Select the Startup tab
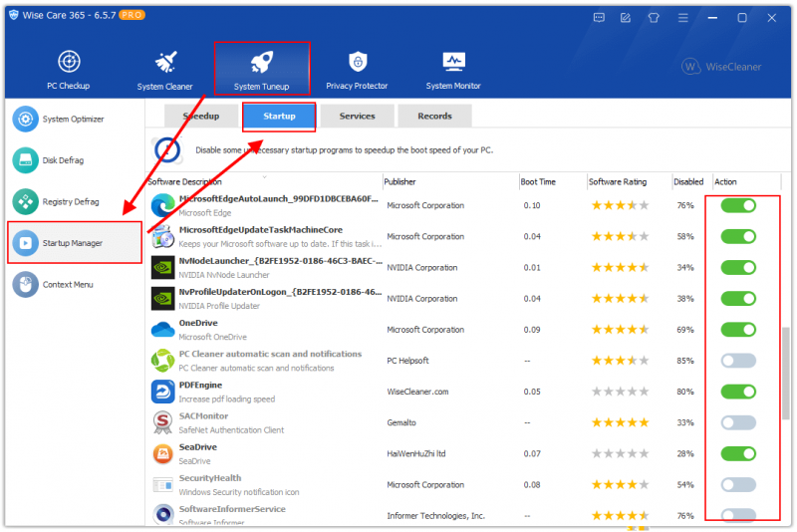 pos(279,116)
